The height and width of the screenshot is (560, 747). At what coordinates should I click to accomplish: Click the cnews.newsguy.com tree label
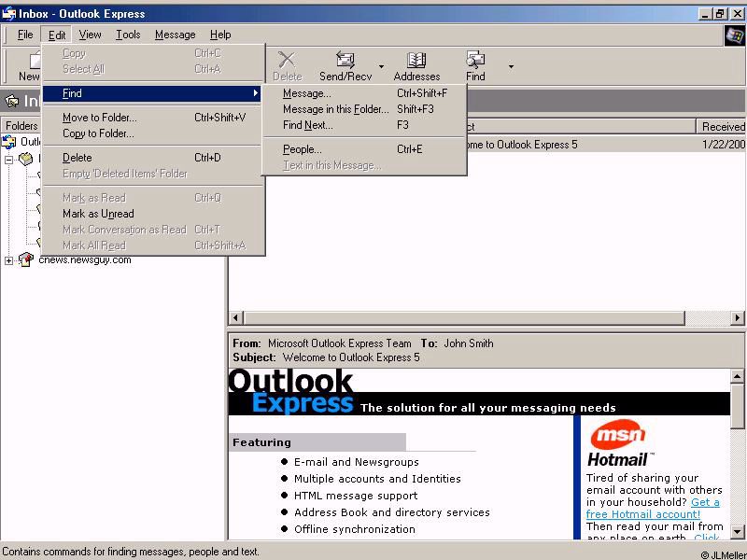[x=85, y=260]
